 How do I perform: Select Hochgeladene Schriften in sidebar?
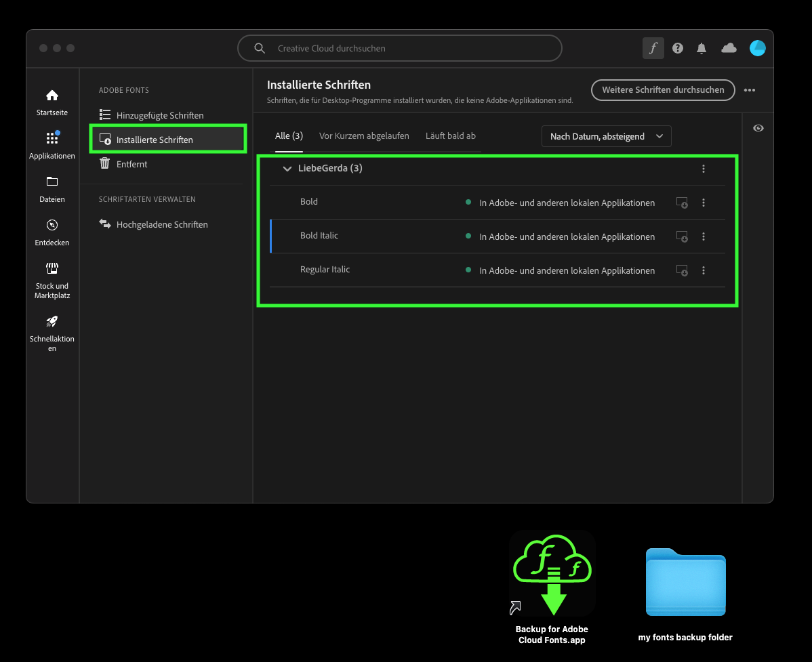coord(161,224)
